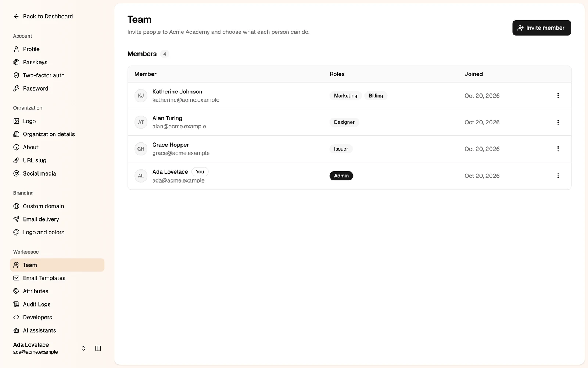The width and height of the screenshot is (588, 368).
Task: Click the AI assistants robot icon
Action: tap(16, 330)
